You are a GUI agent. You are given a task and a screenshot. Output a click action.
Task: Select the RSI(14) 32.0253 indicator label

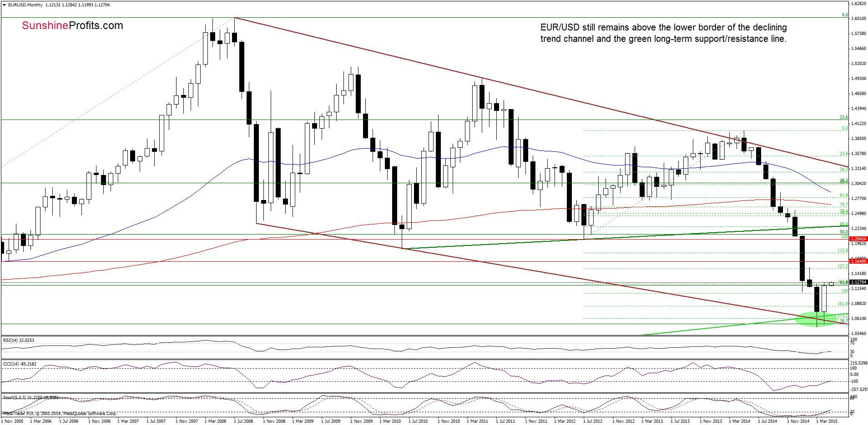coord(19,340)
